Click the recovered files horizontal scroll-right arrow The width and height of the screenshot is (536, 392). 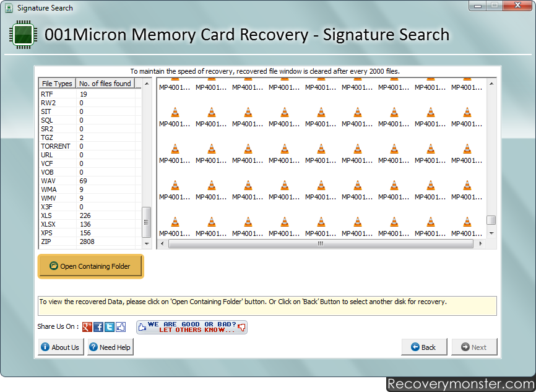pyautogui.click(x=481, y=243)
